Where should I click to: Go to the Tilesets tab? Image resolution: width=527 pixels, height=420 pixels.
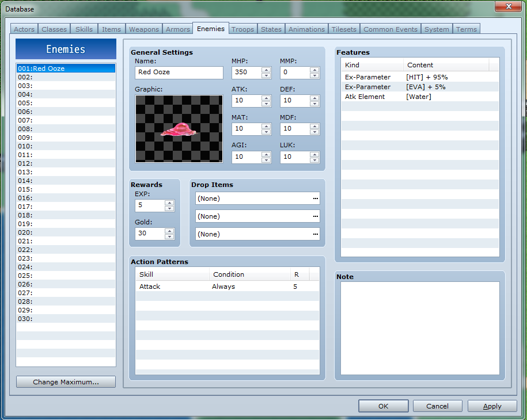[344, 29]
